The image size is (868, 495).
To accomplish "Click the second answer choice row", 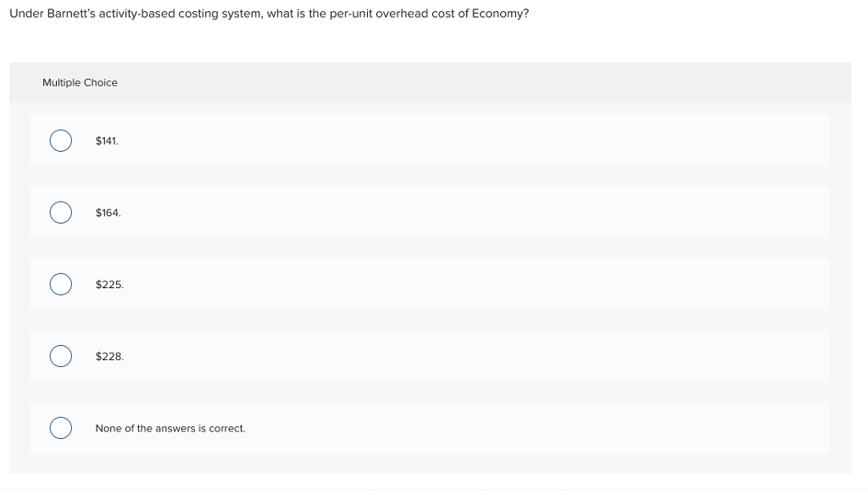I will 424,212.
